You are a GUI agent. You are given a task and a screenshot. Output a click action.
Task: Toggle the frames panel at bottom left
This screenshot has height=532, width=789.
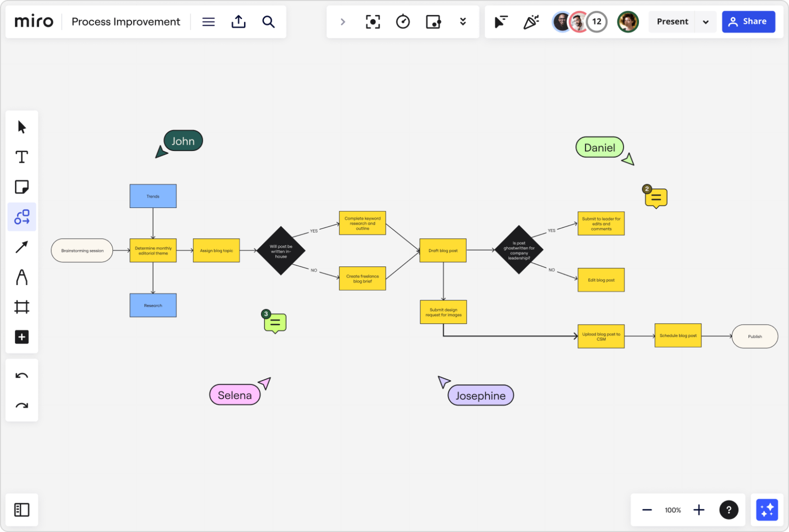click(x=22, y=509)
